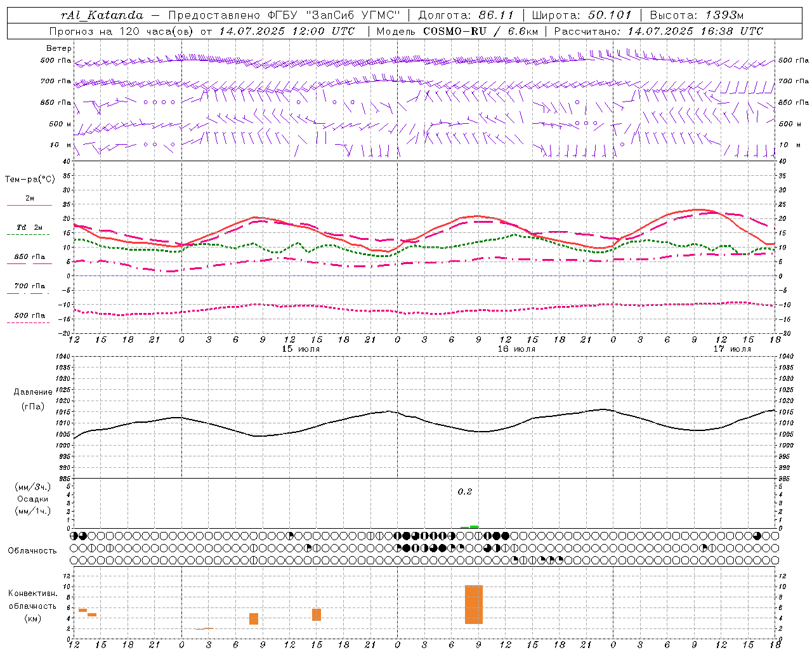The height and width of the screenshot is (650, 812).
Task: Select the Облачность cloud cover label
Action: (x=32, y=551)
